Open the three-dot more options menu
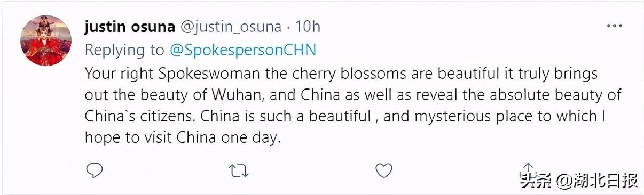Viewport: 644px width, 195px height. tap(614, 26)
